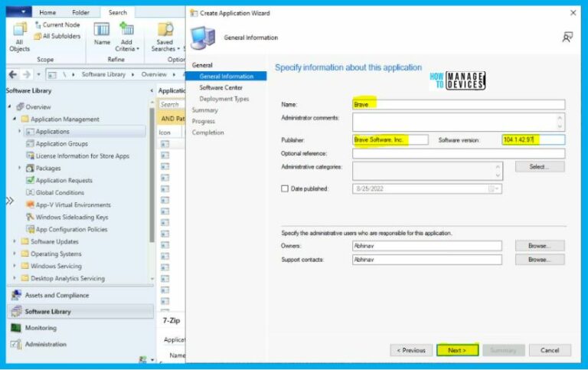Image resolution: width=588 pixels, height=370 pixels.
Task: Click the Administrator comments text box
Action: click(x=459, y=122)
